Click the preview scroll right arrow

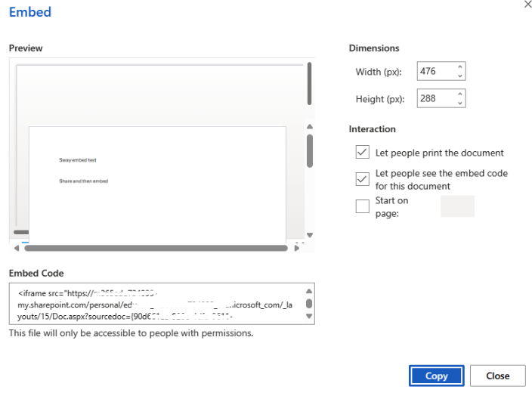[297, 248]
